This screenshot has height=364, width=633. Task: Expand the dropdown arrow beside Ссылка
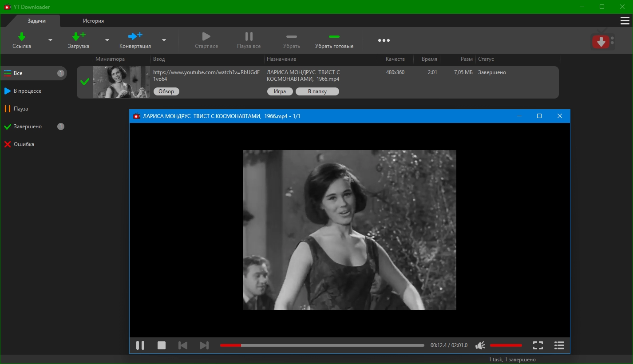(50, 40)
